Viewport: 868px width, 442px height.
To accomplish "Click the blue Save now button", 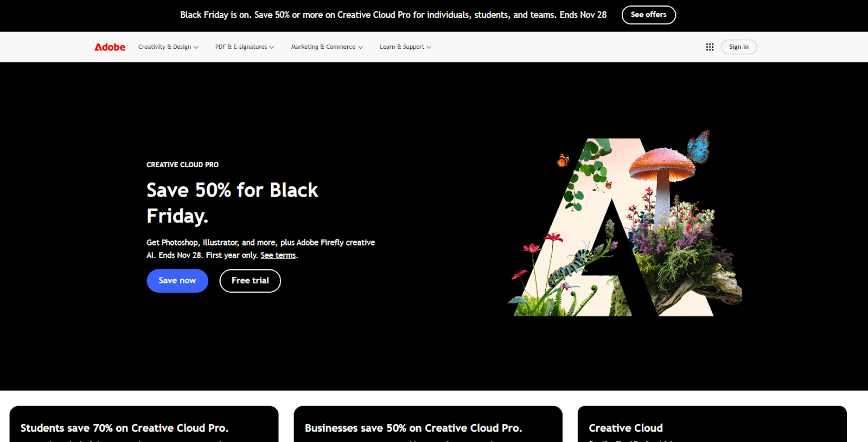I will 177,281.
